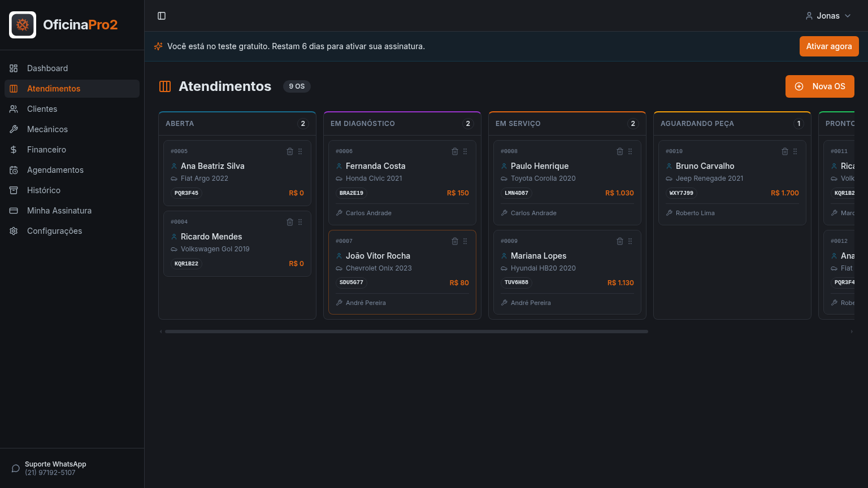The image size is (868, 488).
Task: Click drag handle on João Vitor Rocha card
Action: tap(465, 241)
